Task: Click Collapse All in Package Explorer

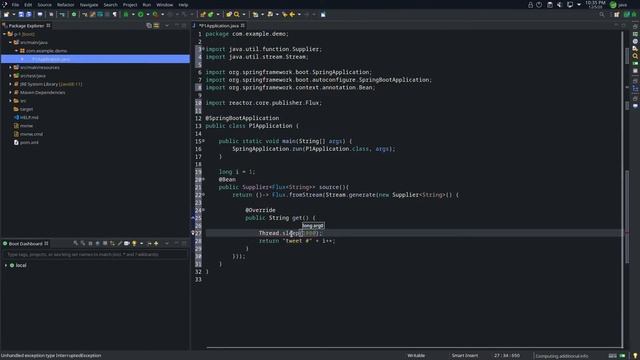Action: pyautogui.click(x=149, y=26)
